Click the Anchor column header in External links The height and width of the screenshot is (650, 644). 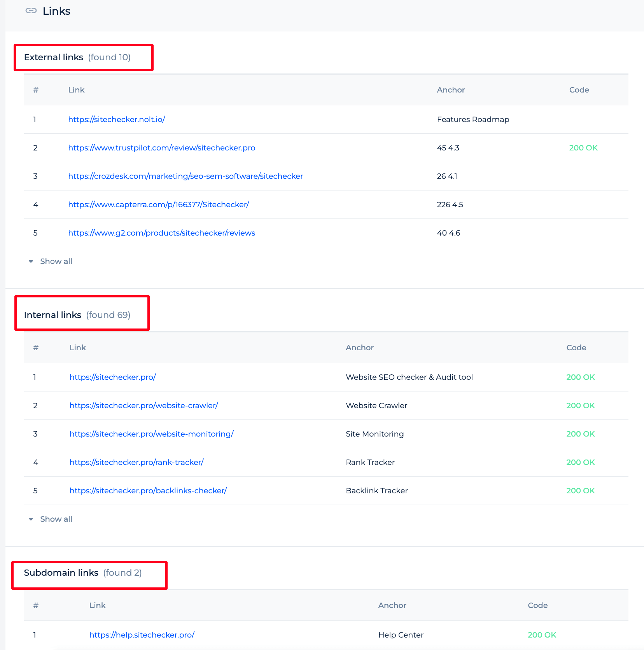(x=451, y=90)
